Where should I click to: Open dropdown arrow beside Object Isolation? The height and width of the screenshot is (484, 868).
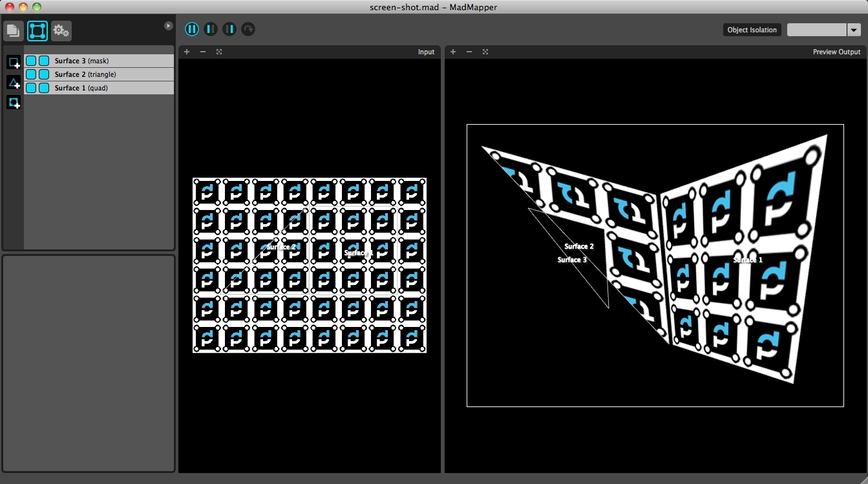[x=854, y=30]
